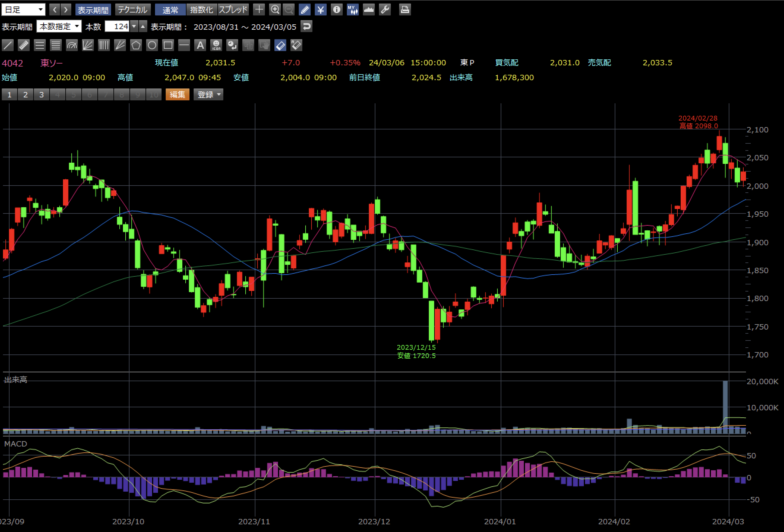Screen dimensions: 784x532
Task: Select the circle drawing tool
Action: [x=152, y=45]
